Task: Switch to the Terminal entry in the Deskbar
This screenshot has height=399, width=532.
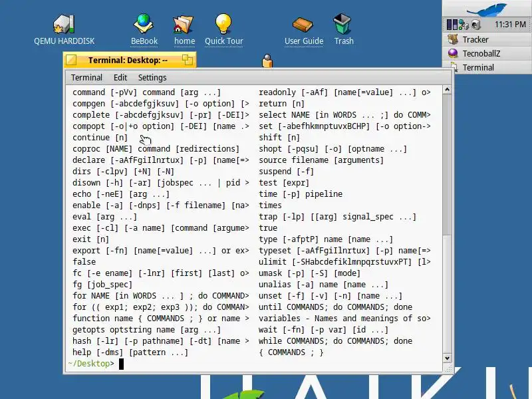Action: pyautogui.click(x=492, y=67)
